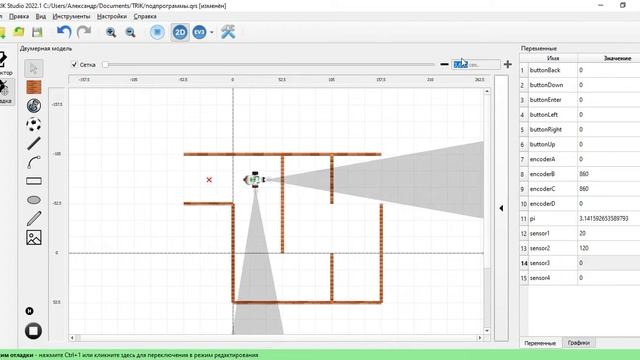Select the soccer ball tool
640x360 pixels.
point(34,124)
